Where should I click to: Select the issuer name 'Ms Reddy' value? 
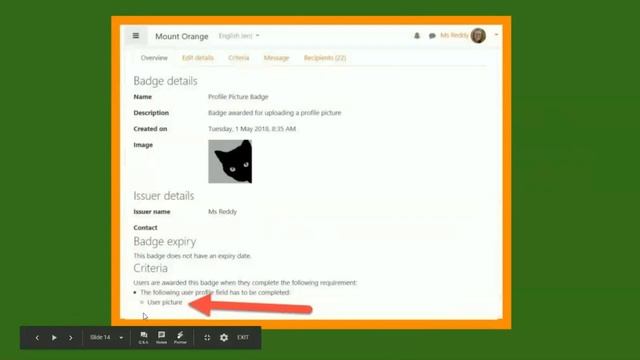[222, 211]
